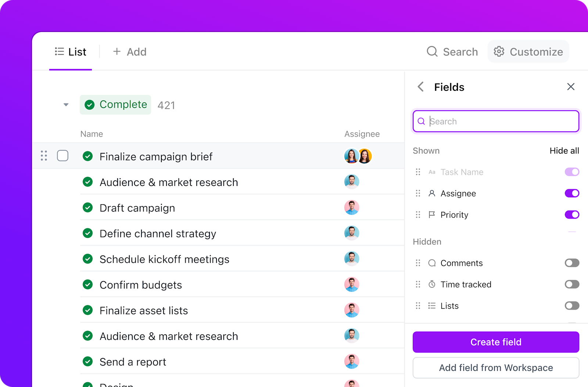Click the list icon next to Lists
588x387 pixels.
click(432, 305)
